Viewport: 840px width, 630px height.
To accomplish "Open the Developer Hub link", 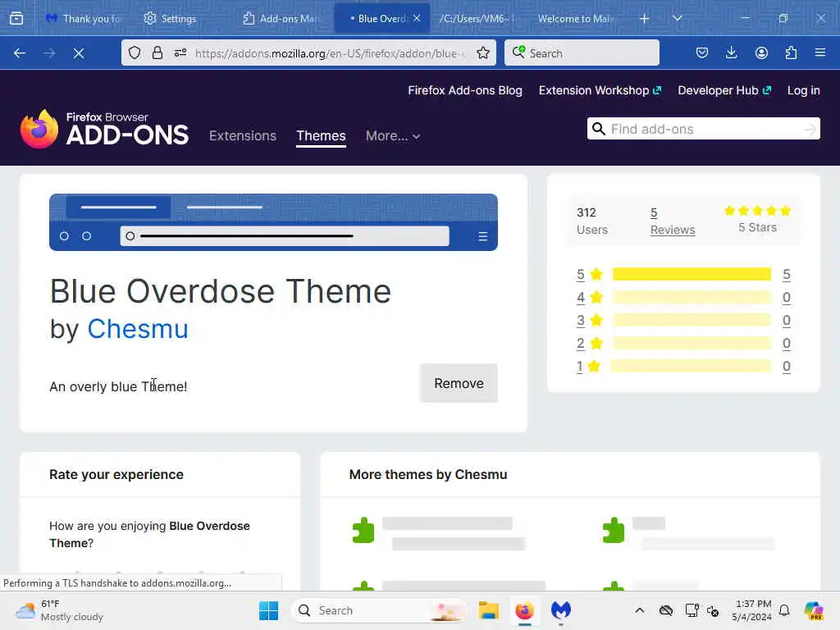I will click(724, 90).
